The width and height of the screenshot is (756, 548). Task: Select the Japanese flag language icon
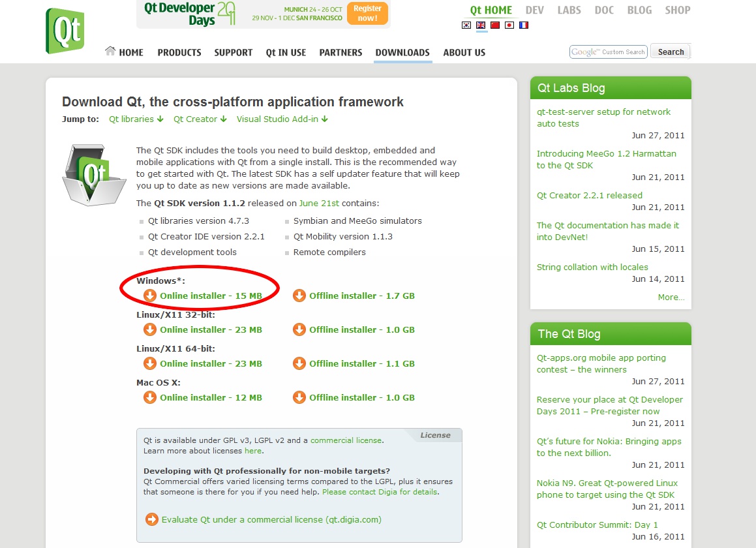pyautogui.click(x=509, y=25)
